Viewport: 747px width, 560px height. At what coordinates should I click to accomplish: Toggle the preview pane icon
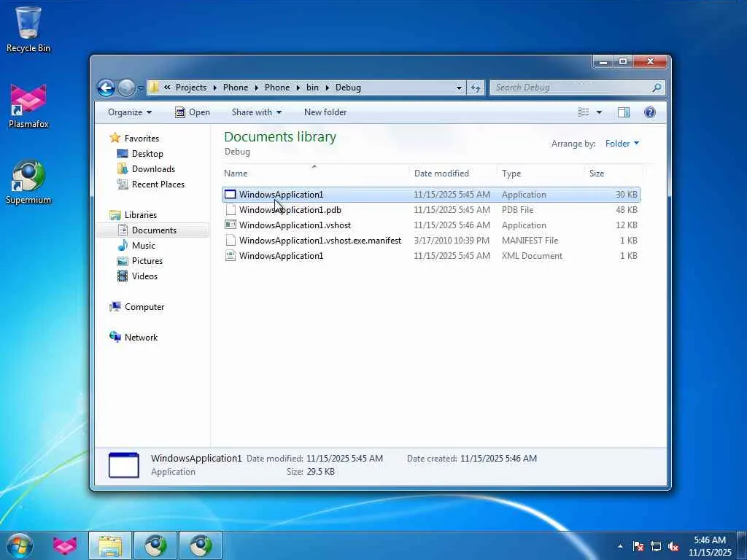pyautogui.click(x=624, y=112)
